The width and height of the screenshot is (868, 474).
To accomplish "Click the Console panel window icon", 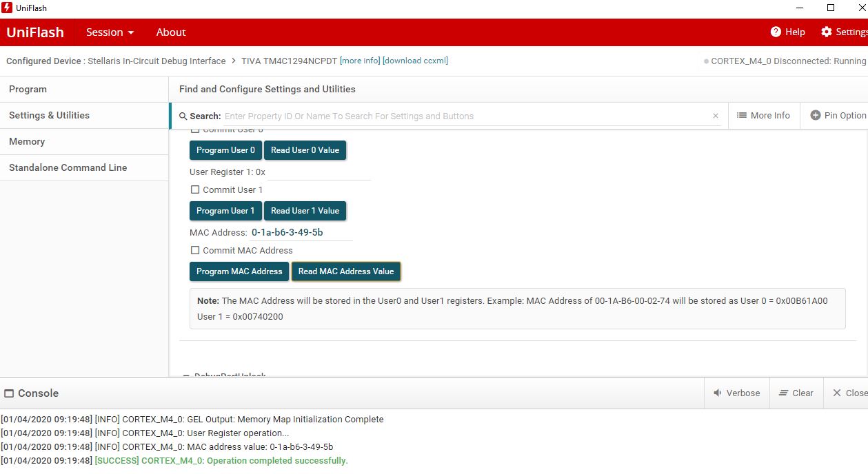I will tap(9, 393).
